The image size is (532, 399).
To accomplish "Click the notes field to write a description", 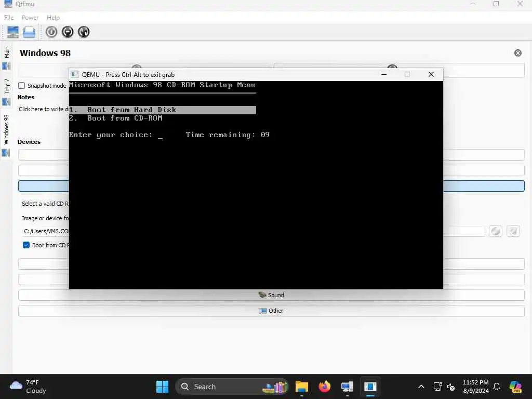I will (43, 109).
